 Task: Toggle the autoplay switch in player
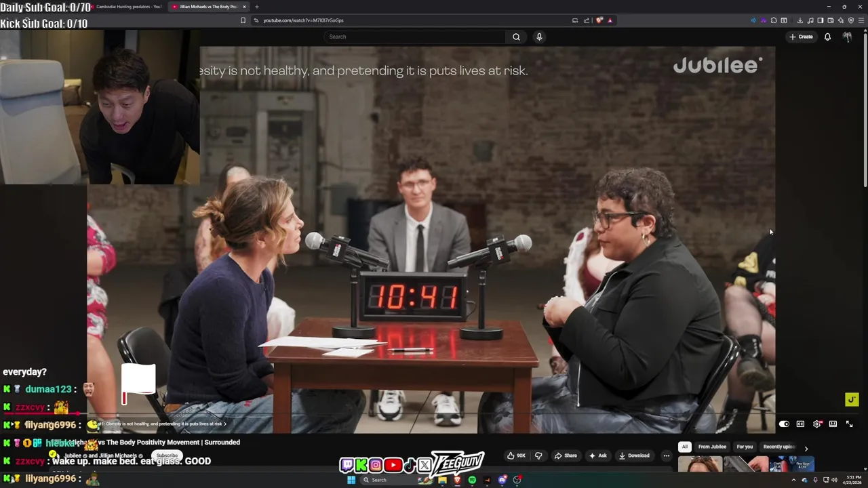(x=784, y=424)
